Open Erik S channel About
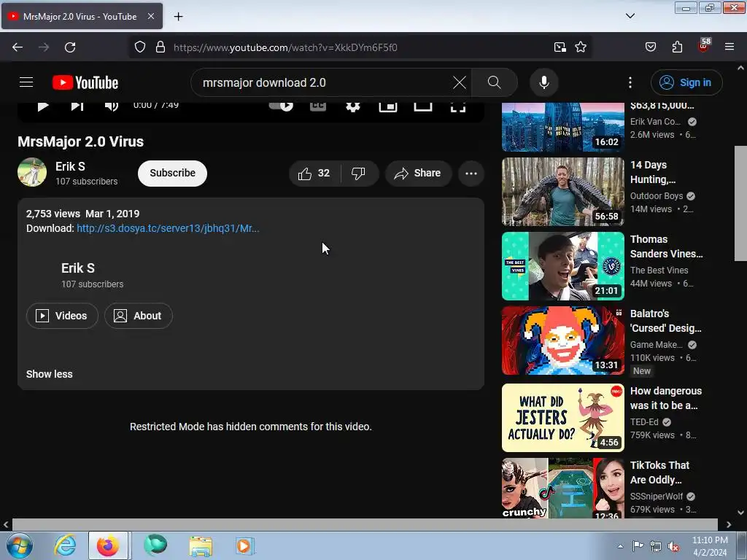Viewport: 747px width, 560px height. 138,316
